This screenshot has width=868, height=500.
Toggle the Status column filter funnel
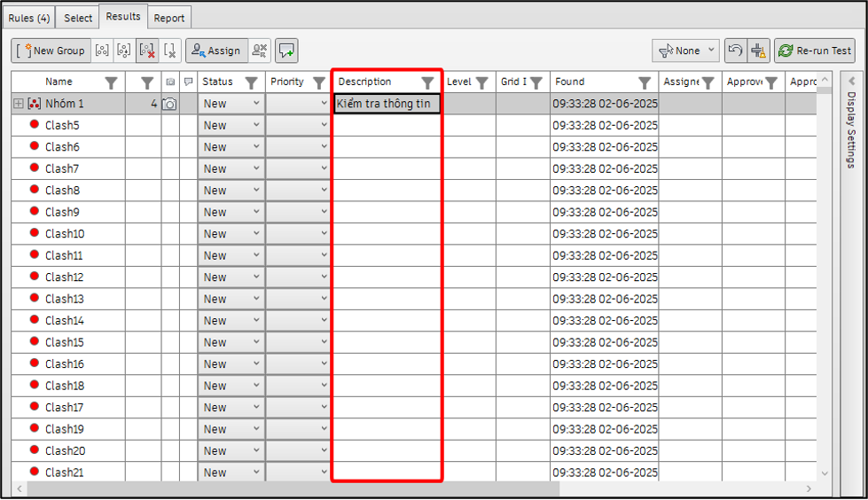[252, 82]
